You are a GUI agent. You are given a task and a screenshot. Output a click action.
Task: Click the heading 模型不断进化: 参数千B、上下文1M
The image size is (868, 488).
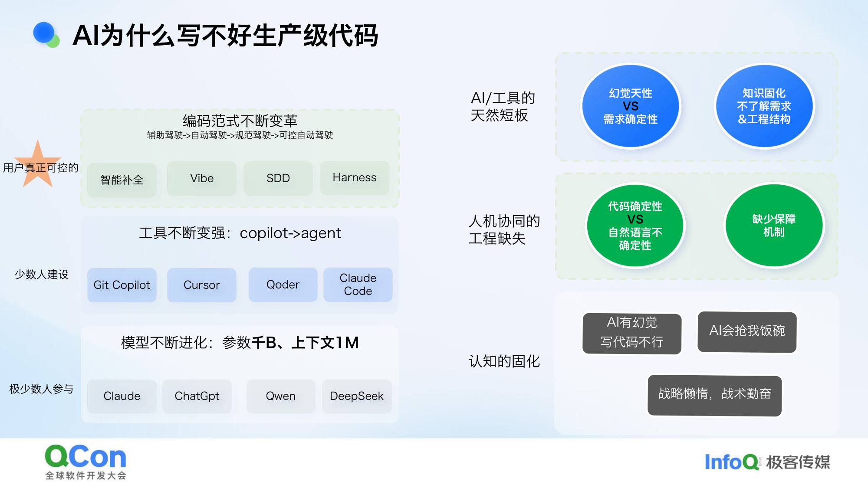(x=240, y=343)
